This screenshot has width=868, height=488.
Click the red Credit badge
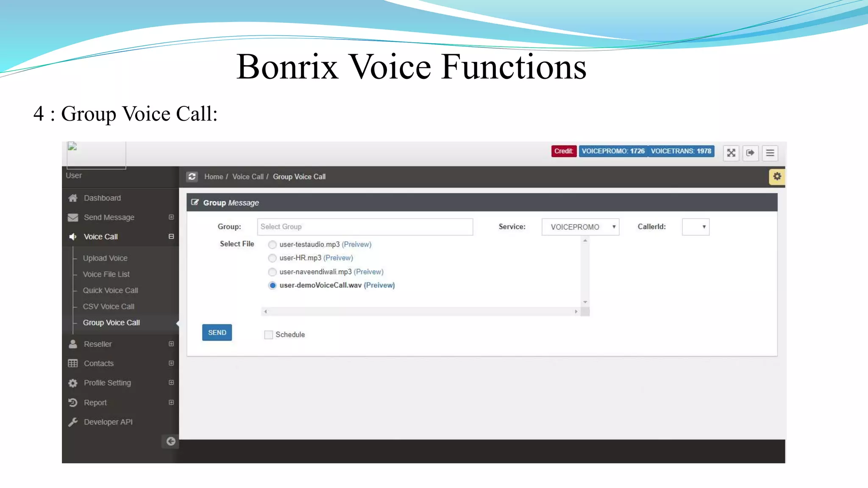point(564,151)
